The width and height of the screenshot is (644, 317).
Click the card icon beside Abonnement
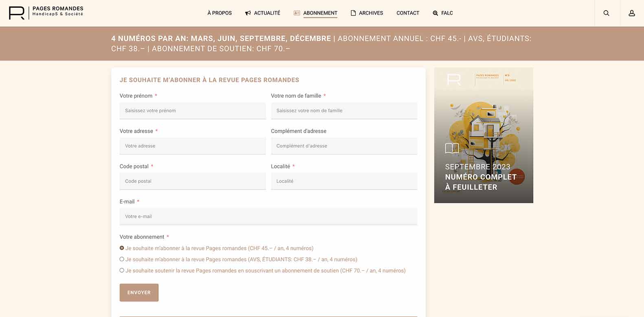click(297, 13)
